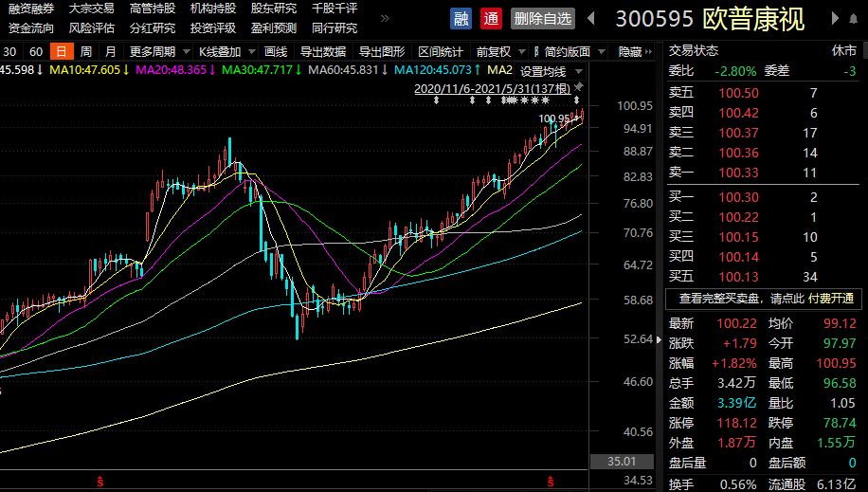The image size is (868, 492).
Task: Open 股东研究 tab
Action: tap(274, 9)
